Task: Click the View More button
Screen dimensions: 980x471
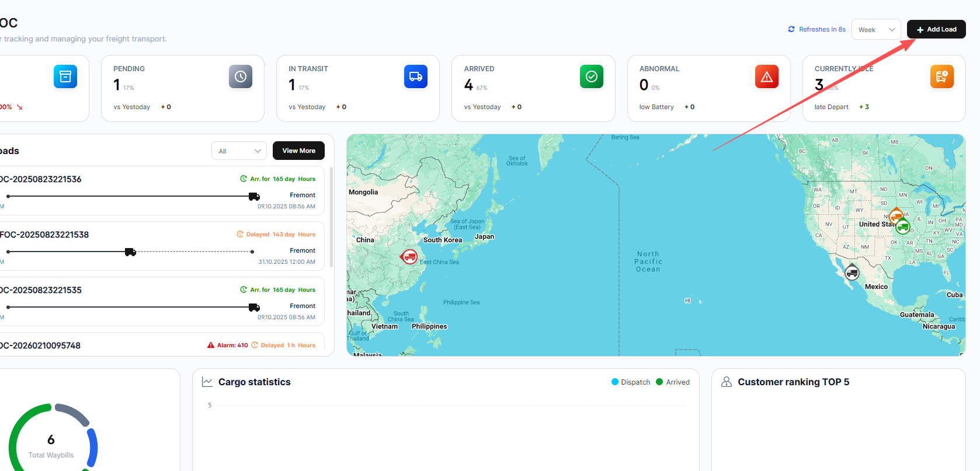Action: (298, 151)
